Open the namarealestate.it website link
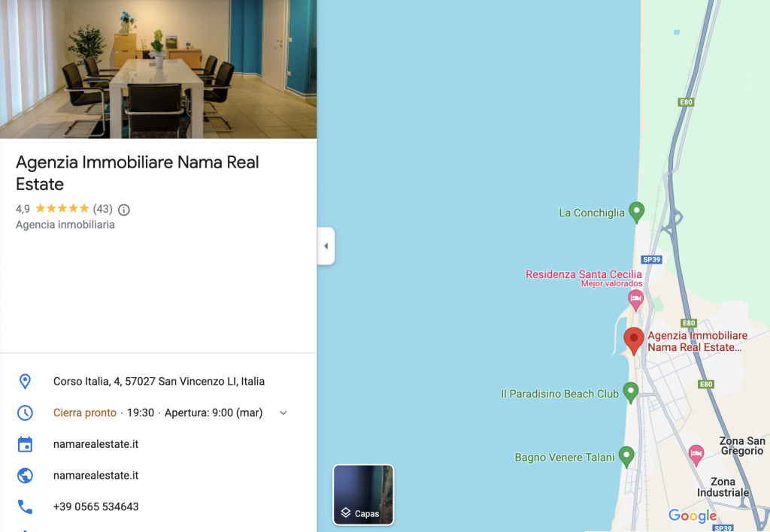Screen dimensions: 770x532 [x=95, y=476]
